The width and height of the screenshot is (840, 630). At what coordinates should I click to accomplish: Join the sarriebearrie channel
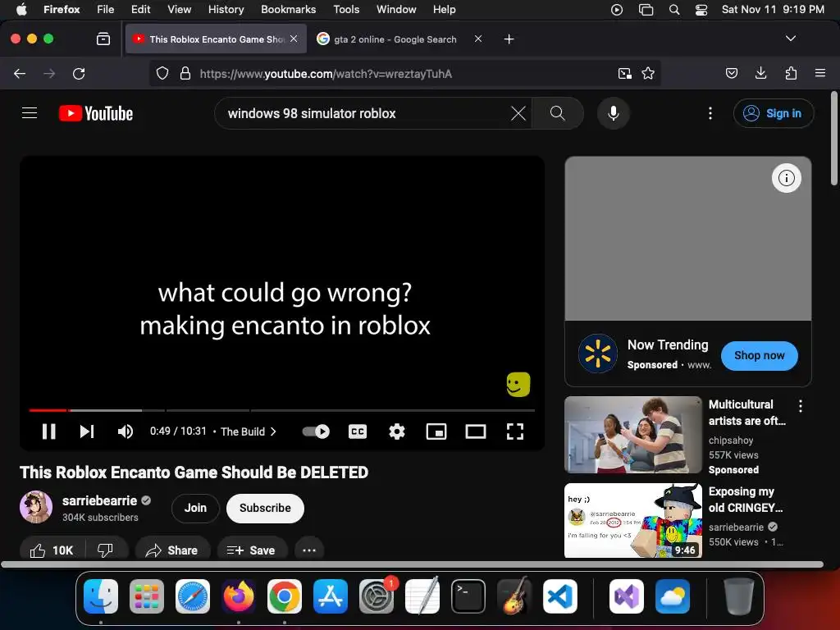pyautogui.click(x=195, y=508)
